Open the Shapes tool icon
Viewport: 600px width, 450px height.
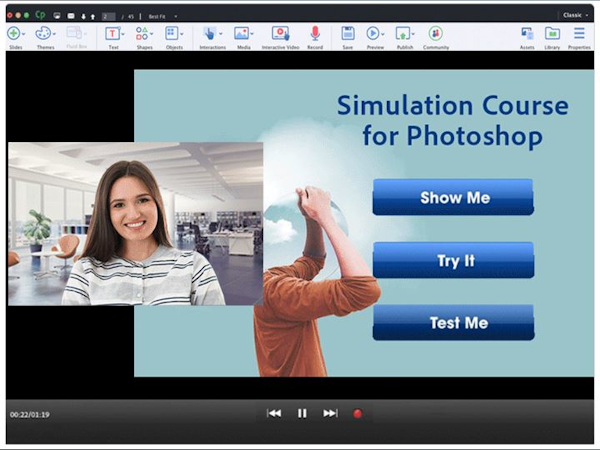(142, 33)
